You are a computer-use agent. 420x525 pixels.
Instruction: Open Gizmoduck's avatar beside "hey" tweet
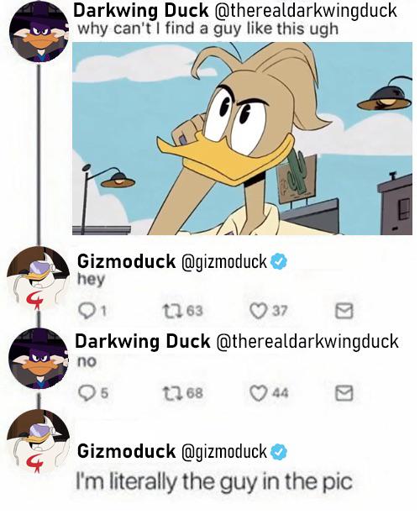point(39,278)
